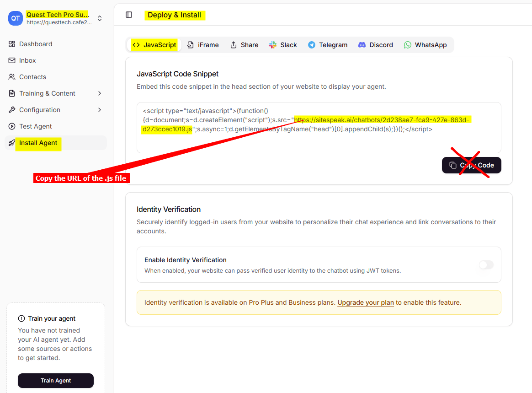The image size is (532, 393).
Task: Open the WhatsApp tab
Action: click(425, 45)
